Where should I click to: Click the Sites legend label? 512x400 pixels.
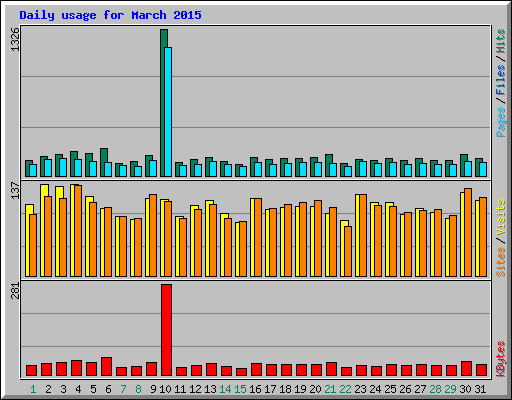coord(501,262)
